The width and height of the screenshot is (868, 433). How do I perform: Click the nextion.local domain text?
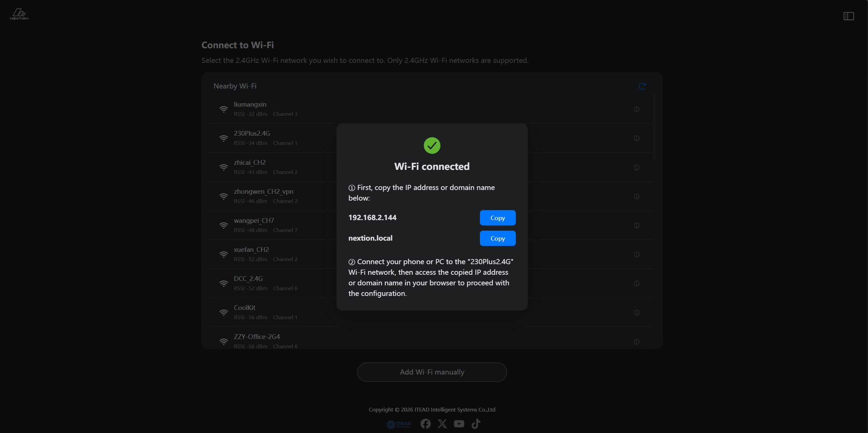(x=370, y=238)
